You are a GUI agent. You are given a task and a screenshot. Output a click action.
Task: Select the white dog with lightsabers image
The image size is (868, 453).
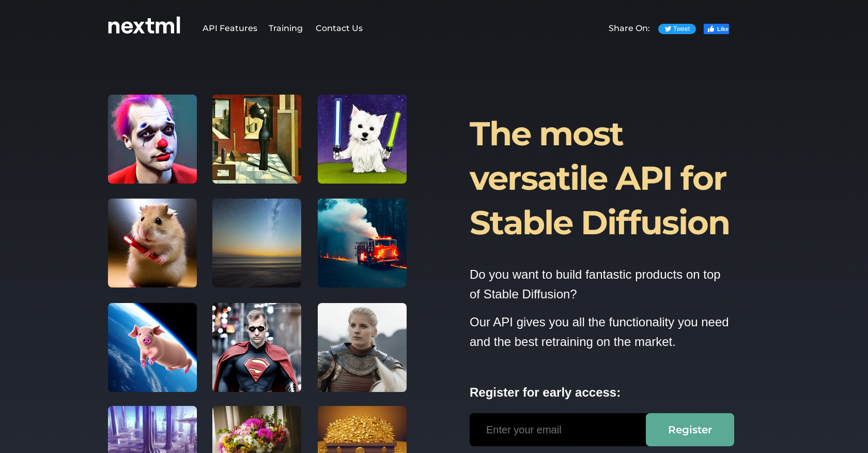tap(362, 139)
